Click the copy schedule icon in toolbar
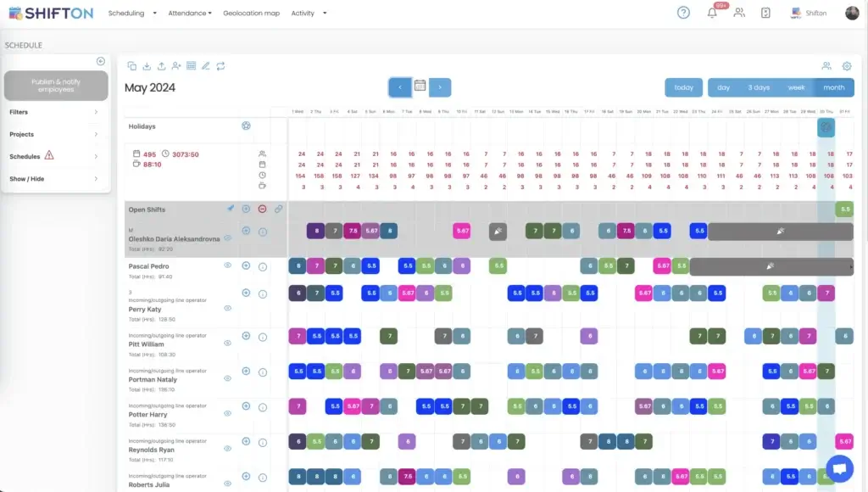Viewport: 868px width, 492px height. click(131, 66)
